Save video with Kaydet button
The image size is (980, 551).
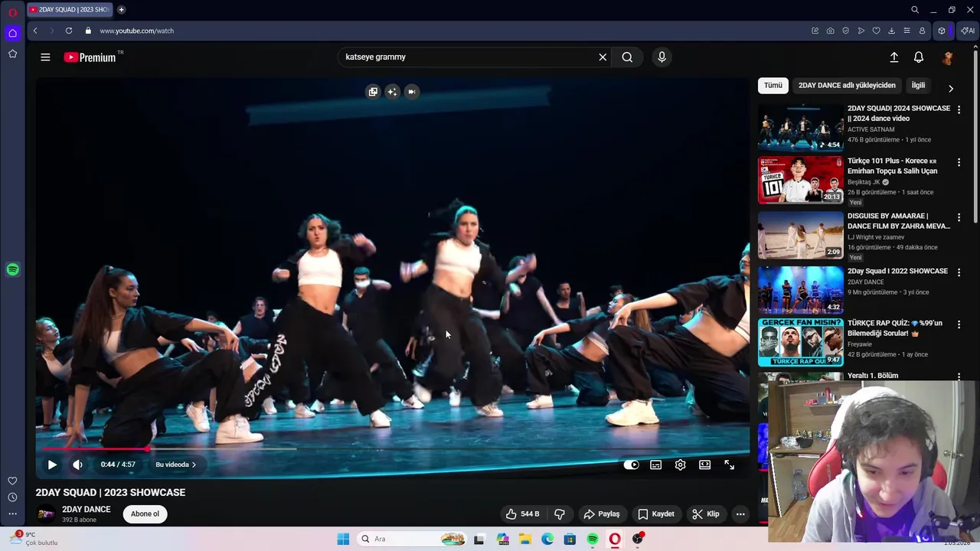point(655,514)
